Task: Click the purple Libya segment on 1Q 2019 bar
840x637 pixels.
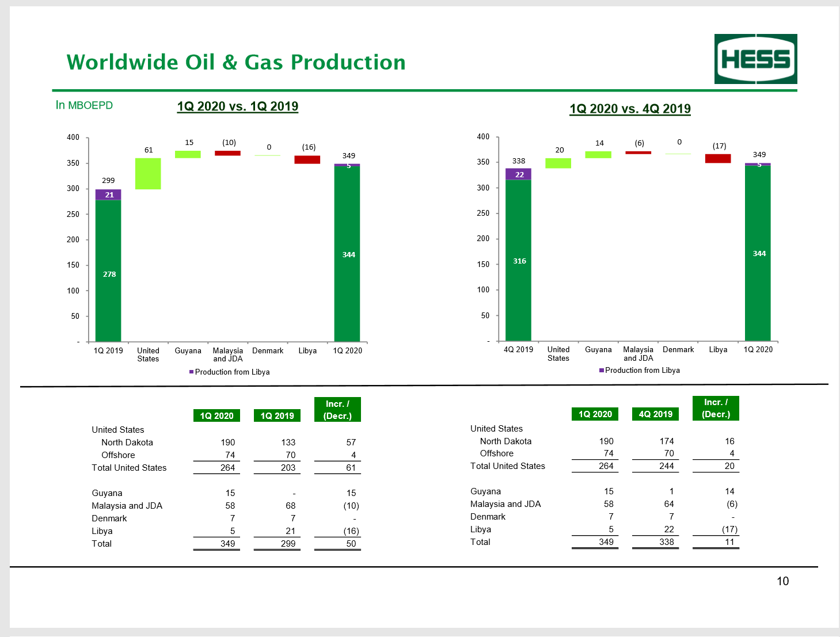Action: 109,195
